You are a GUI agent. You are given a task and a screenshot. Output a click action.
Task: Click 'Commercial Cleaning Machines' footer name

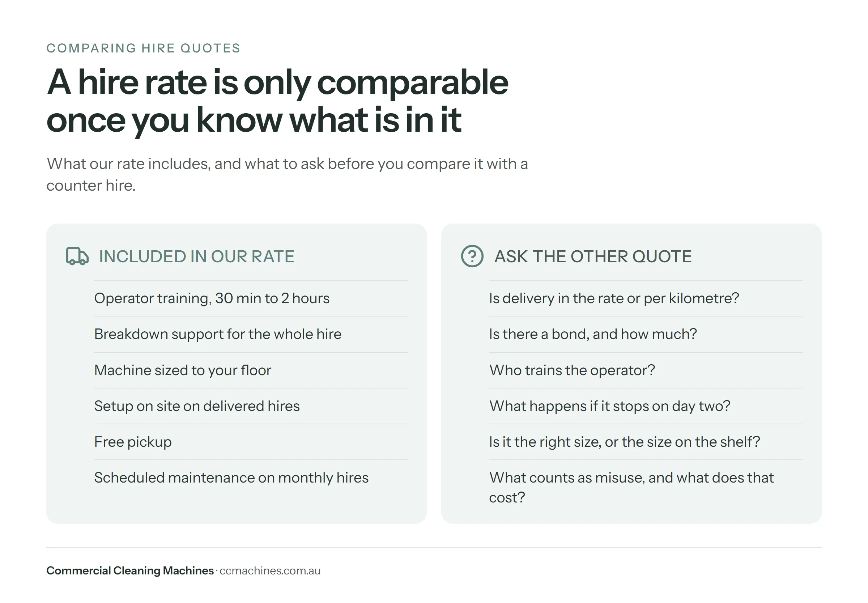point(130,570)
